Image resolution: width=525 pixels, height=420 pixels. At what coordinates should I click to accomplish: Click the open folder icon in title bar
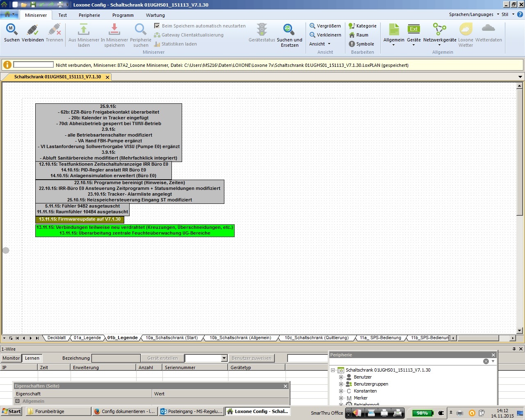[x=24, y=5]
